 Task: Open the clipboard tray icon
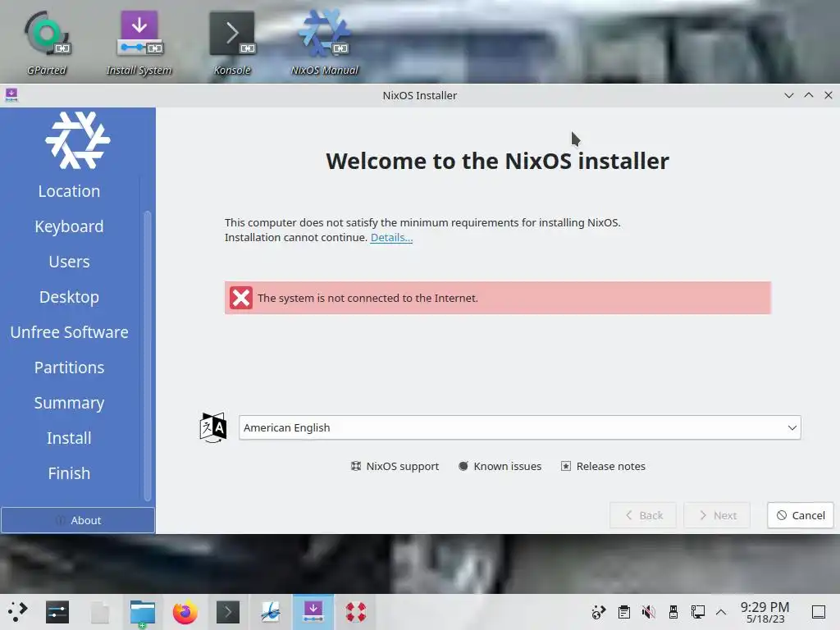(x=624, y=612)
